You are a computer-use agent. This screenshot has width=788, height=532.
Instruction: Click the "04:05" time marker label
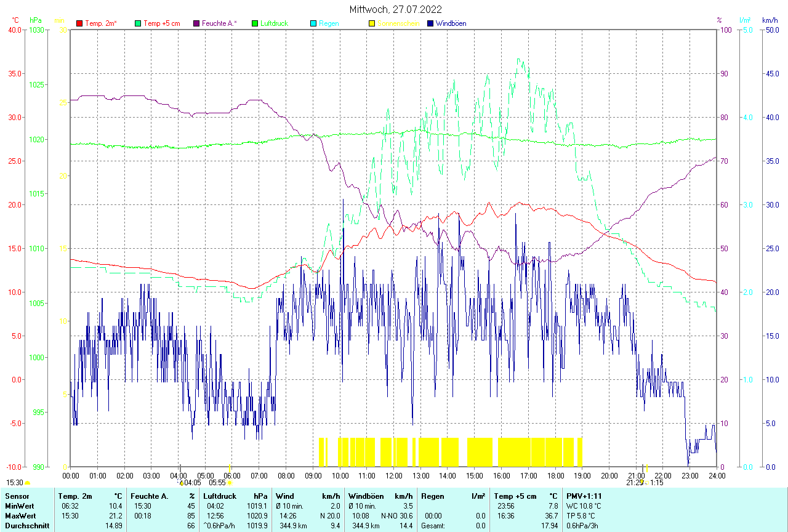(193, 483)
